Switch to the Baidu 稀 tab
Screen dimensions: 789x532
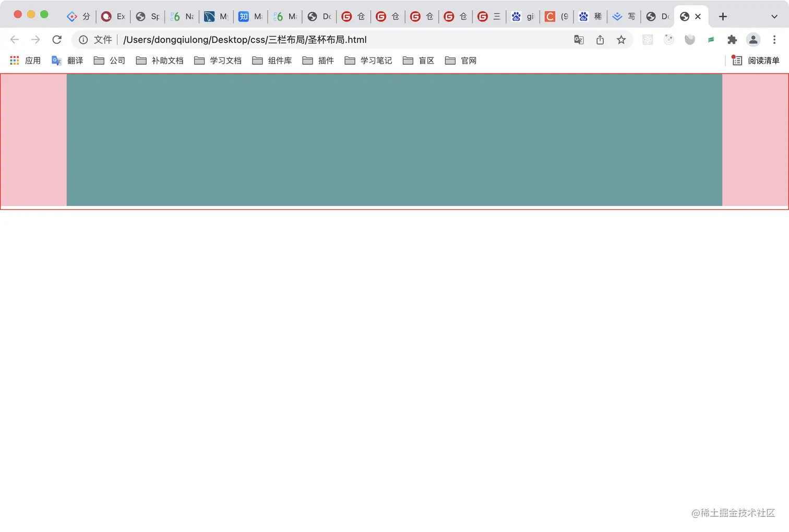point(591,17)
